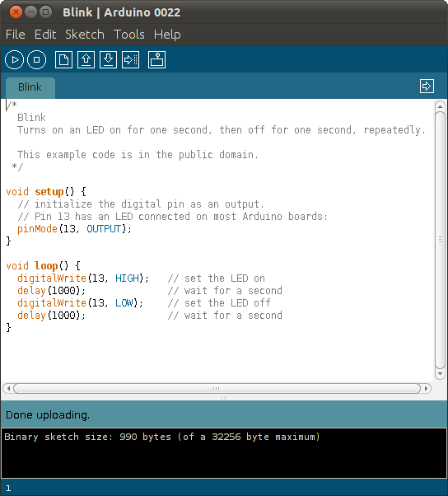Upload to I/O board icon
The width and height of the screenshot is (448, 496).
[x=131, y=60]
